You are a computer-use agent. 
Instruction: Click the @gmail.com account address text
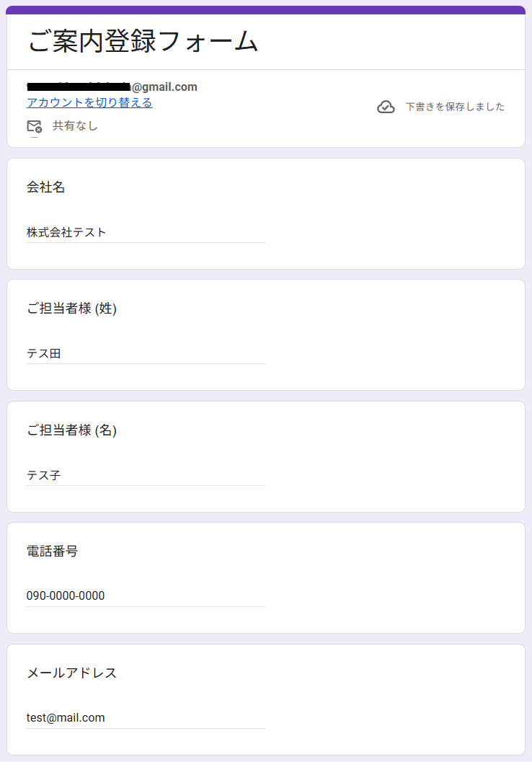coord(164,87)
